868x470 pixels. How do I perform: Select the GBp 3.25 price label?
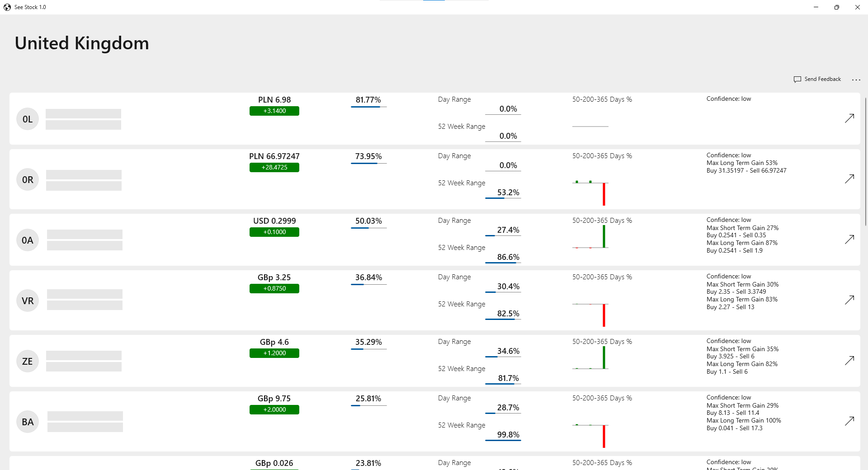coord(274,277)
